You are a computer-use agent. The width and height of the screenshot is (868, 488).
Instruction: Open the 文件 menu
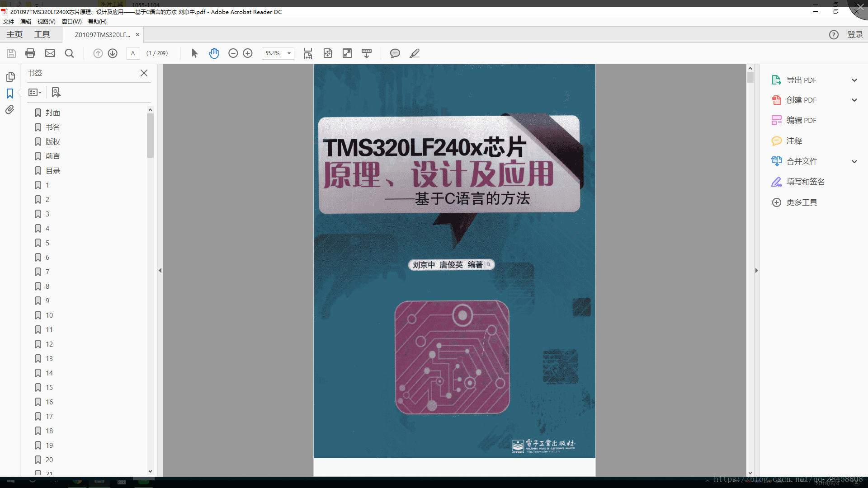9,21
